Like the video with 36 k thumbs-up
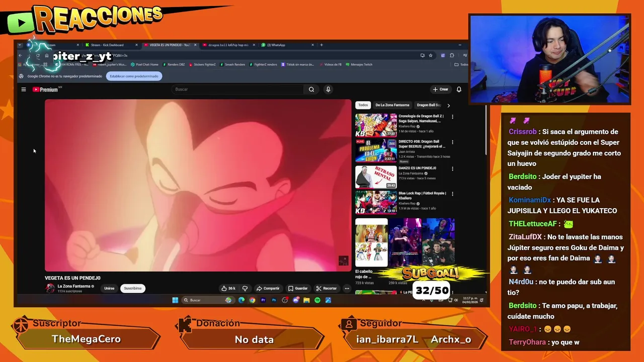 228,288
